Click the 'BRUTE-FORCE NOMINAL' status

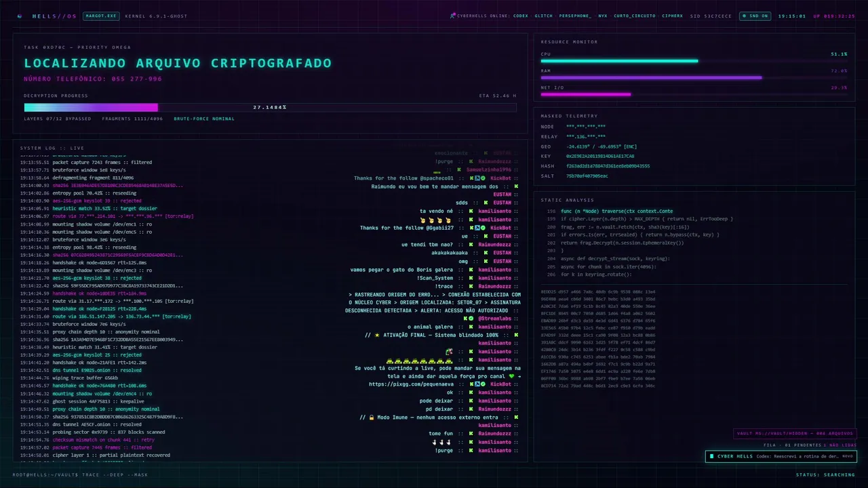coord(204,119)
